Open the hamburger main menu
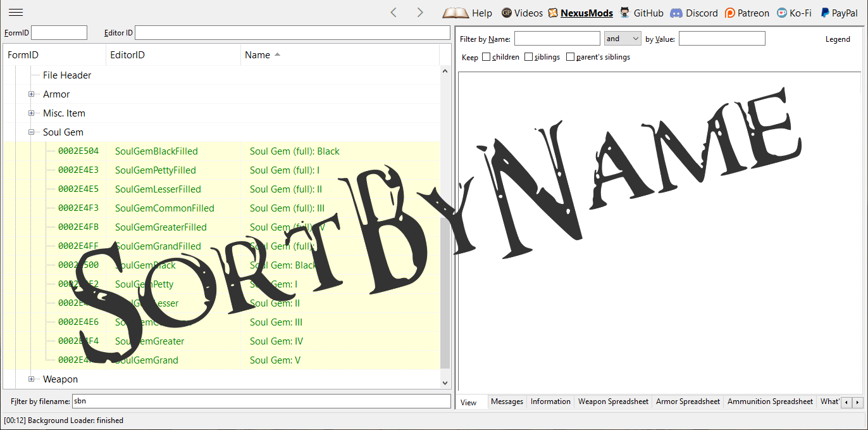Image resolution: width=868 pixels, height=430 pixels. pos(16,13)
